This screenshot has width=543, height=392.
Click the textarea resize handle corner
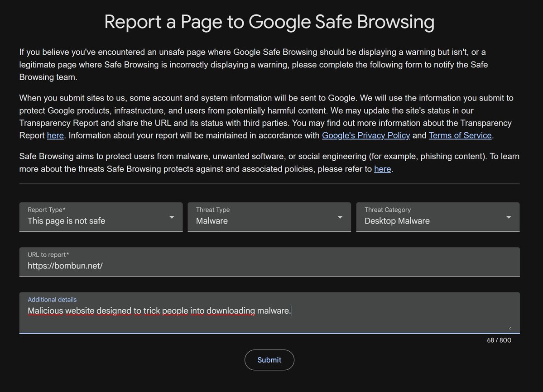(510, 328)
